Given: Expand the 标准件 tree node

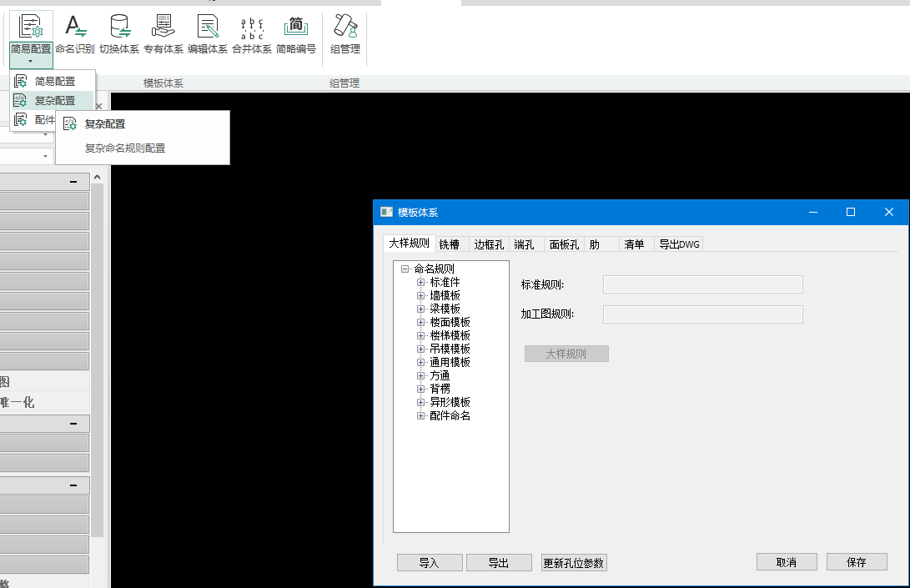Looking at the screenshot, I should pos(420,282).
